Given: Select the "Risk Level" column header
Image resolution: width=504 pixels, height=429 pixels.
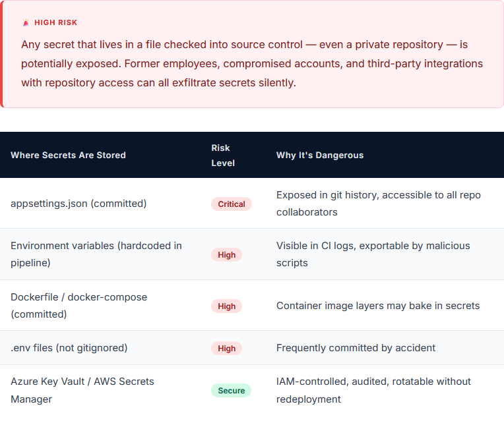Looking at the screenshot, I should (x=222, y=156).
